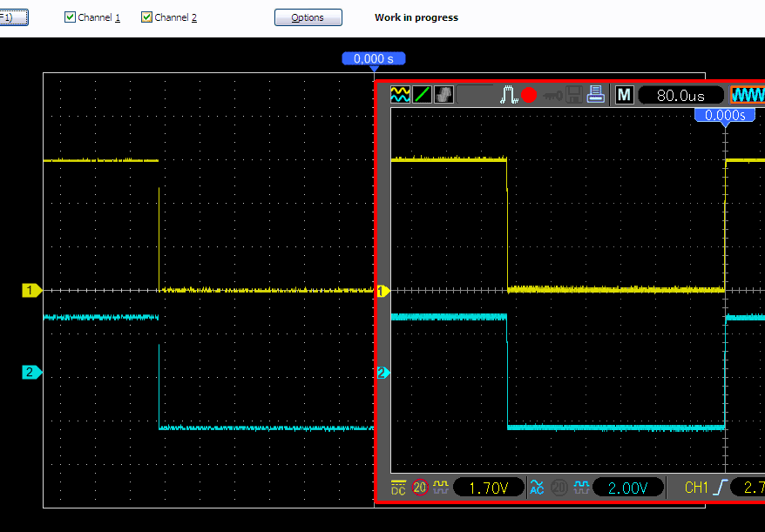Click the red record circle icon
Image resolution: width=765 pixels, height=532 pixels.
pos(529,95)
